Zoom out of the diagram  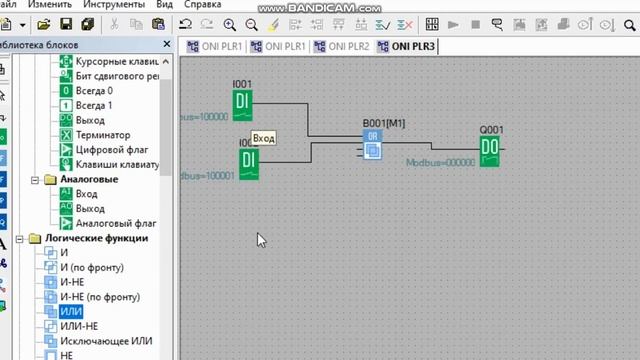pos(252,25)
